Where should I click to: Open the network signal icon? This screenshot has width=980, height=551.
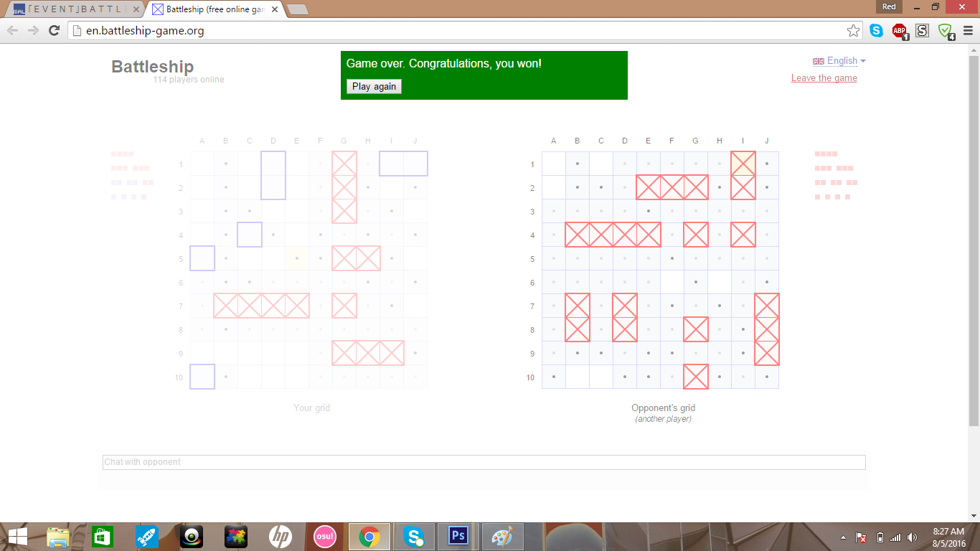[x=895, y=537]
